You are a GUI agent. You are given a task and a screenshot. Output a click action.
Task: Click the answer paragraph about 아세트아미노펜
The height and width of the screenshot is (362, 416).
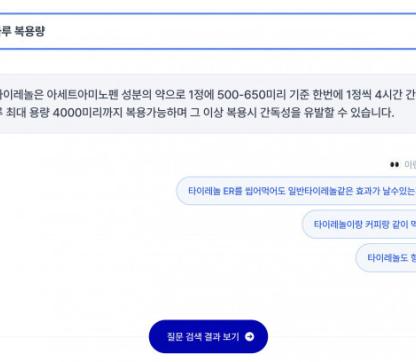[208, 104]
